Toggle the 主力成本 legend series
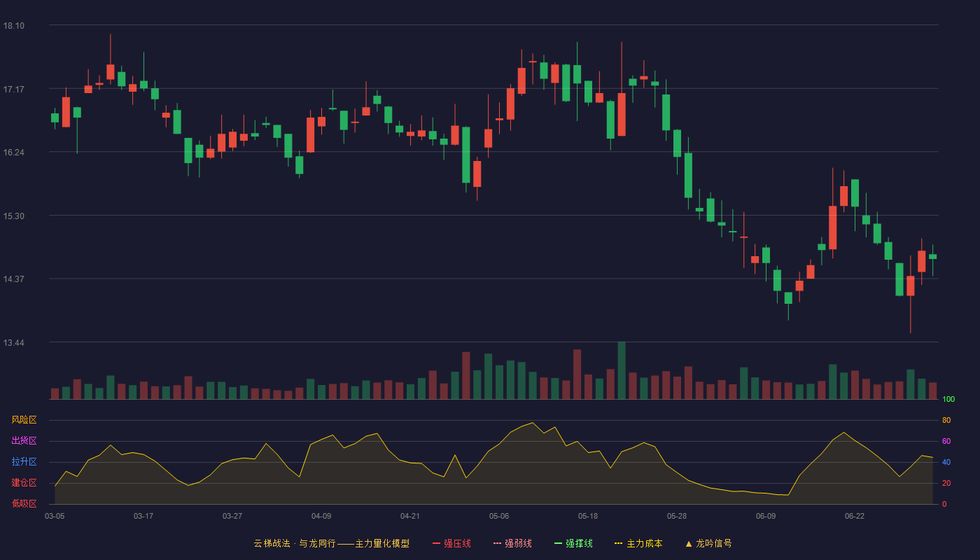 (x=638, y=543)
